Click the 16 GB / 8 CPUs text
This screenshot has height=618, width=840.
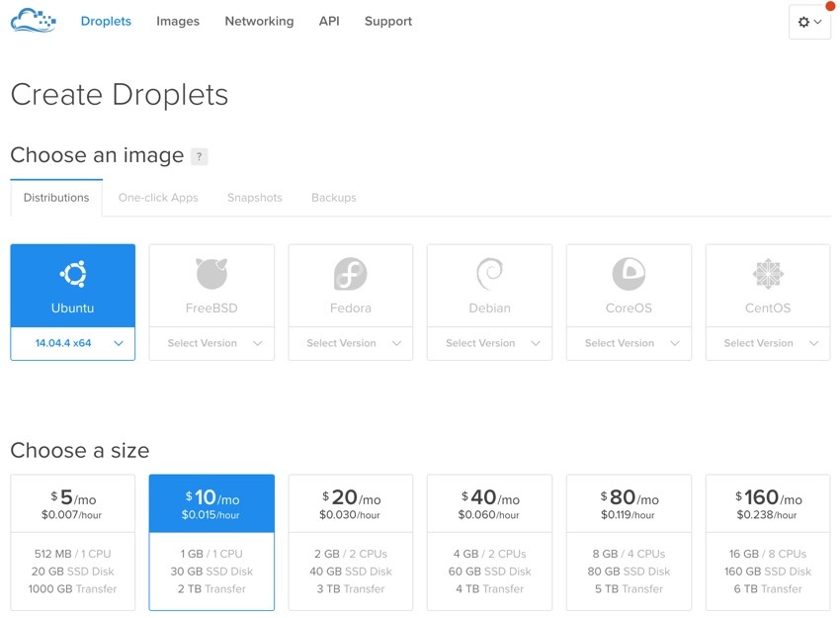click(768, 554)
